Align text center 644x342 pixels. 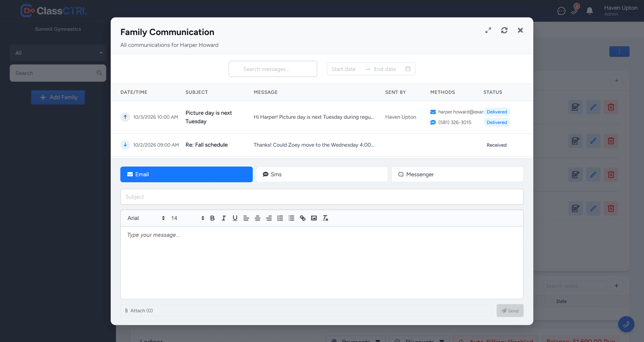pos(258,218)
